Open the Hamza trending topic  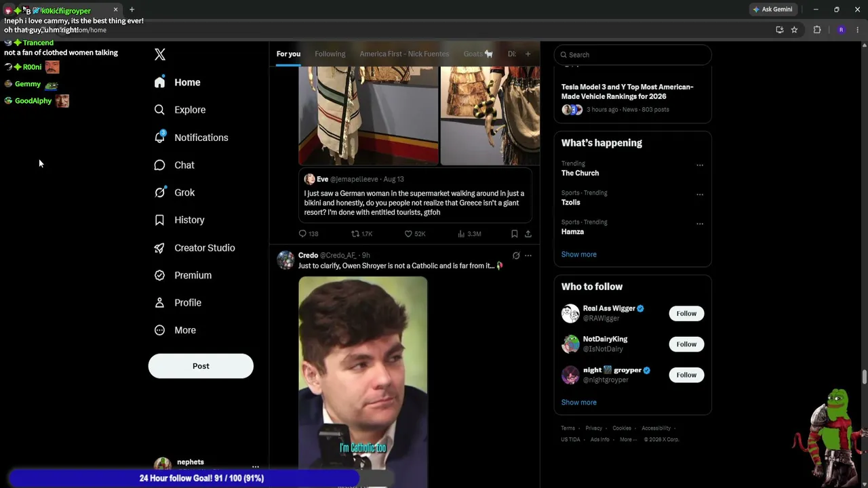pyautogui.click(x=573, y=232)
